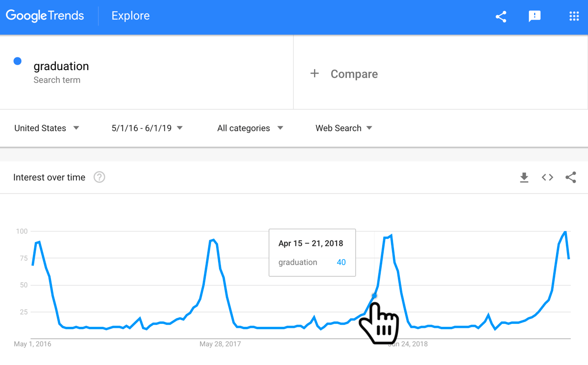Image resolution: width=588 pixels, height=365 pixels.
Task: Open the send feedback icon
Action: 535,17
